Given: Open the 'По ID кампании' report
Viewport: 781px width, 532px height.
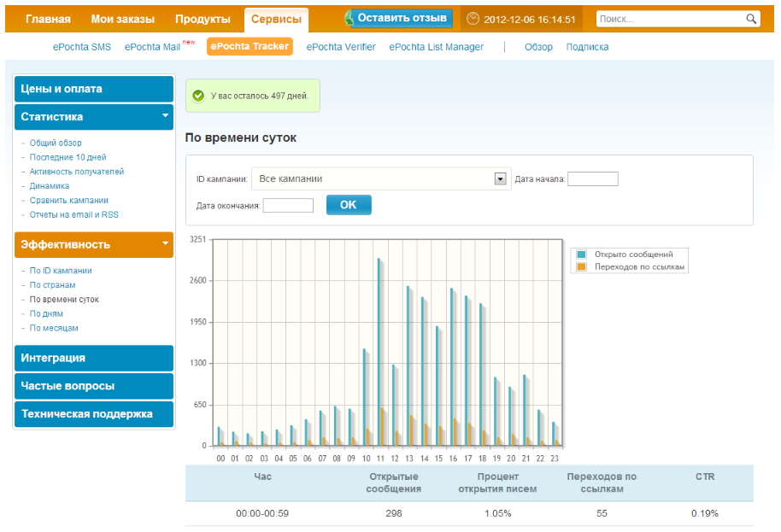Looking at the screenshot, I should coord(61,271).
